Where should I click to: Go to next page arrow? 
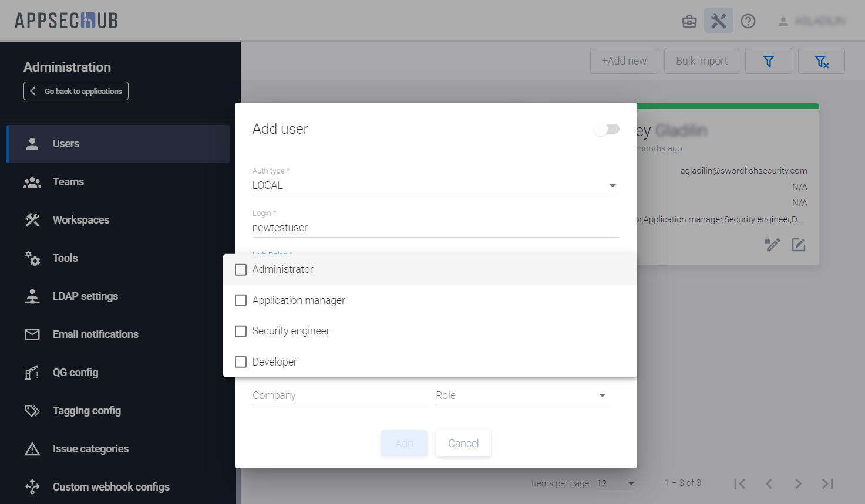pyautogui.click(x=798, y=483)
